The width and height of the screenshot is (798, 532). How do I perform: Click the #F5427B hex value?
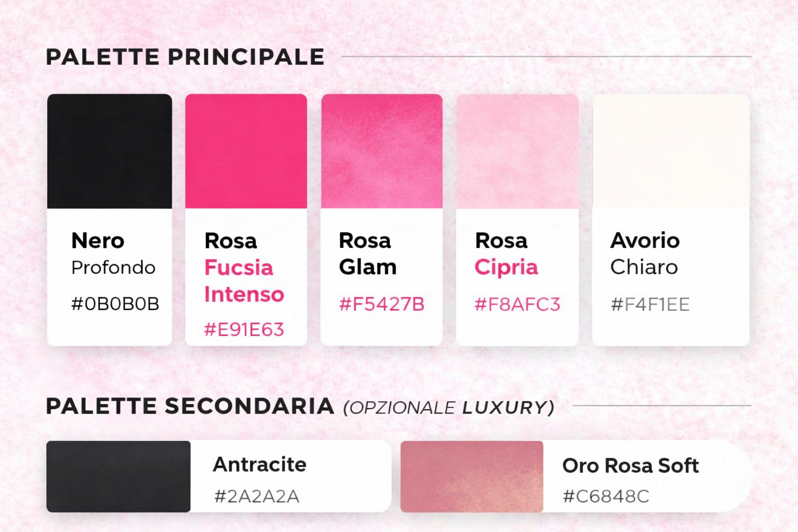coord(381,304)
